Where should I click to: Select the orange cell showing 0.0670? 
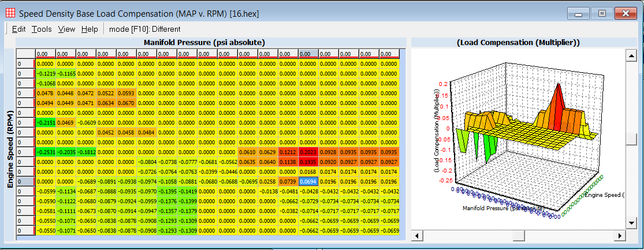click(x=126, y=103)
